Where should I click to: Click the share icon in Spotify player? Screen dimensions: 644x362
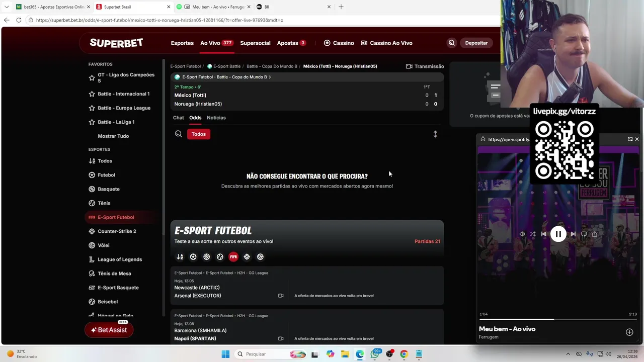[x=595, y=234]
